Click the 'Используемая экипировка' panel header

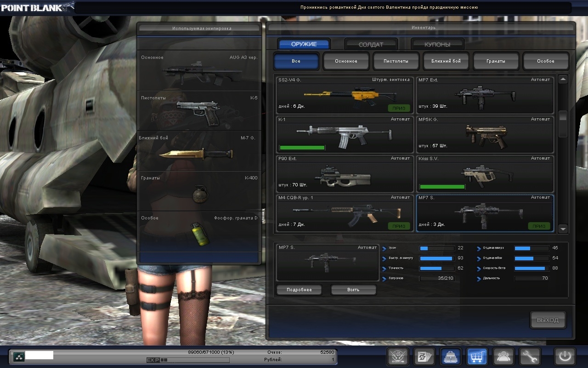tap(199, 28)
